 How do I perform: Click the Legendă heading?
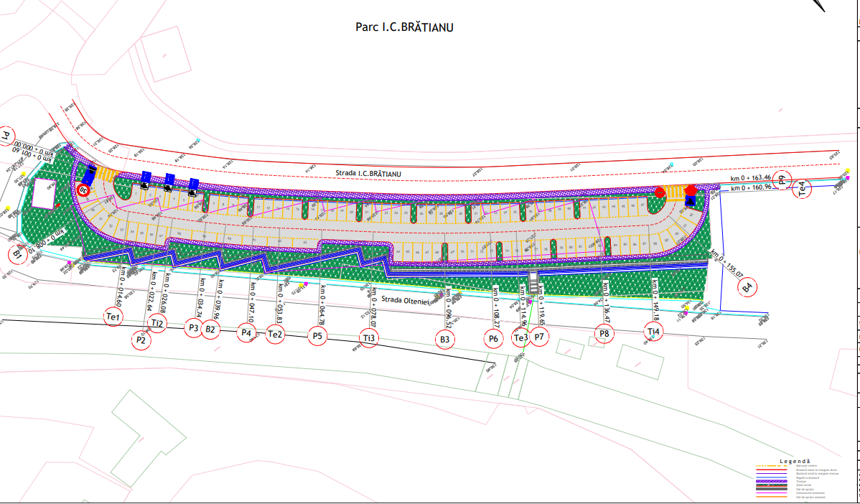[794, 461]
